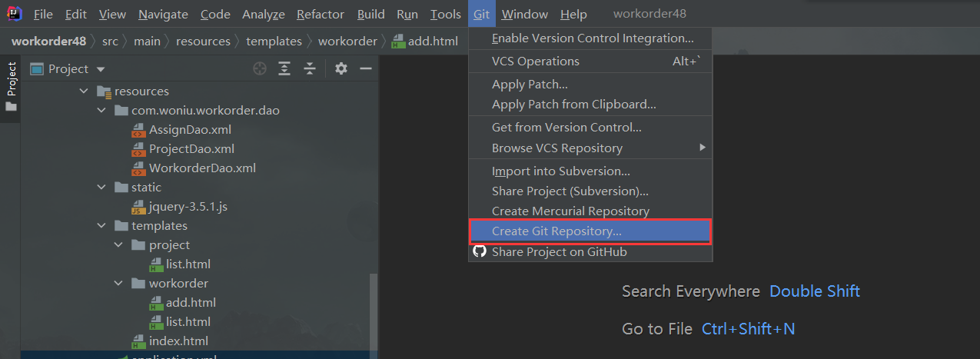
Task: Open the Refactor menu
Action: (x=321, y=15)
